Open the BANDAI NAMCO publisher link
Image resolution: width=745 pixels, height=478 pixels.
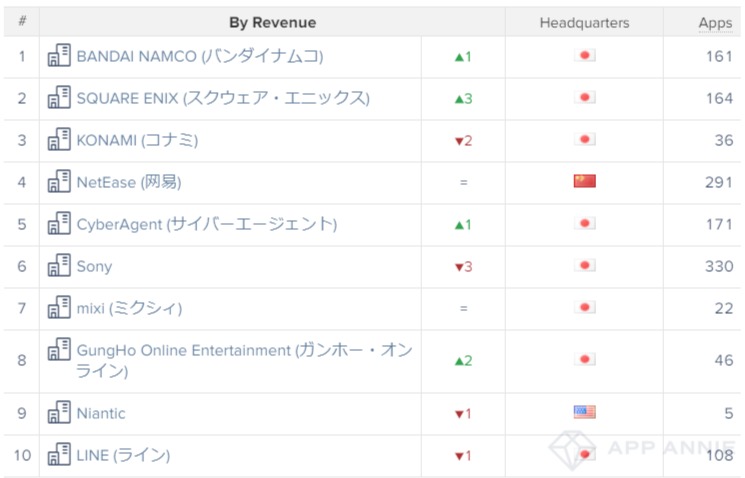pyautogui.click(x=200, y=56)
